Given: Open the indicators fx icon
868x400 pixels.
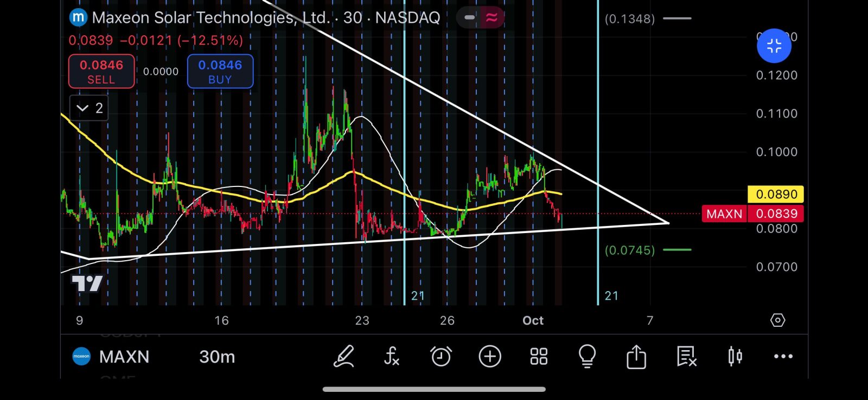Looking at the screenshot, I should point(391,357).
